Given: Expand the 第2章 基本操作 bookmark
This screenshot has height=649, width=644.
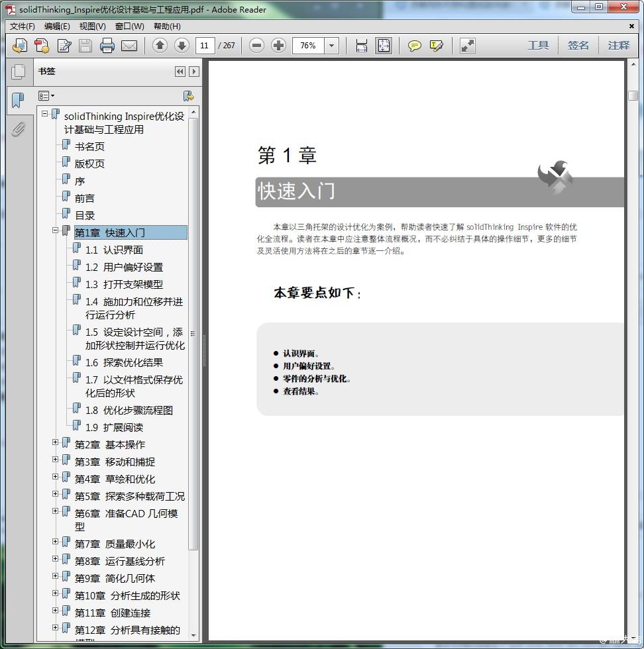Looking at the screenshot, I should [56, 442].
